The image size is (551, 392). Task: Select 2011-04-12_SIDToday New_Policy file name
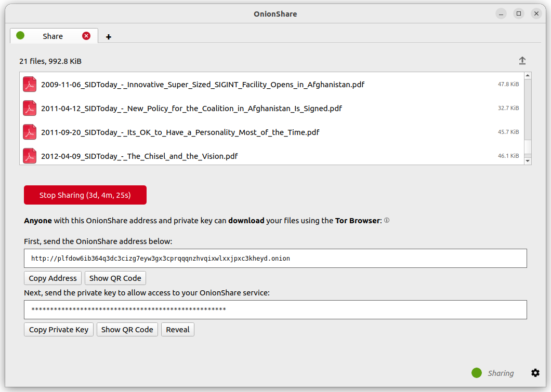[x=191, y=109]
